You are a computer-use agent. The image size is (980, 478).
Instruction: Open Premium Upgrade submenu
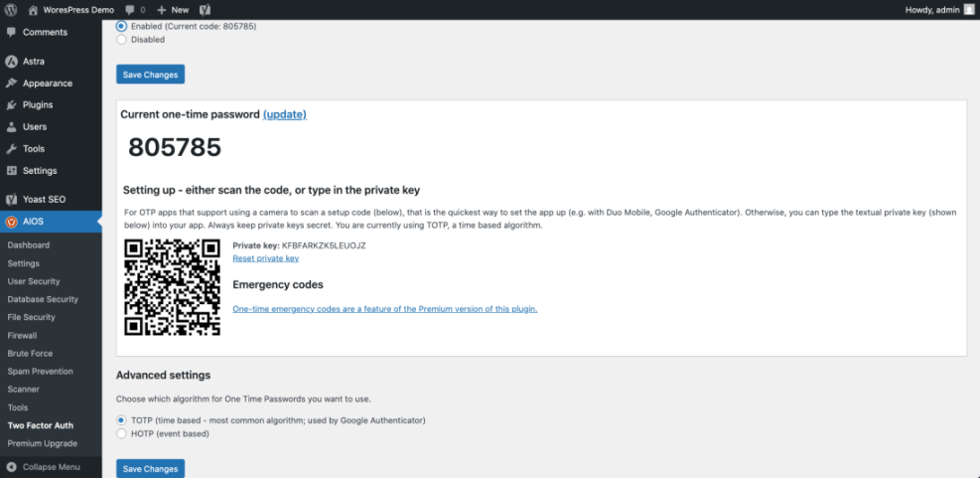(x=43, y=443)
